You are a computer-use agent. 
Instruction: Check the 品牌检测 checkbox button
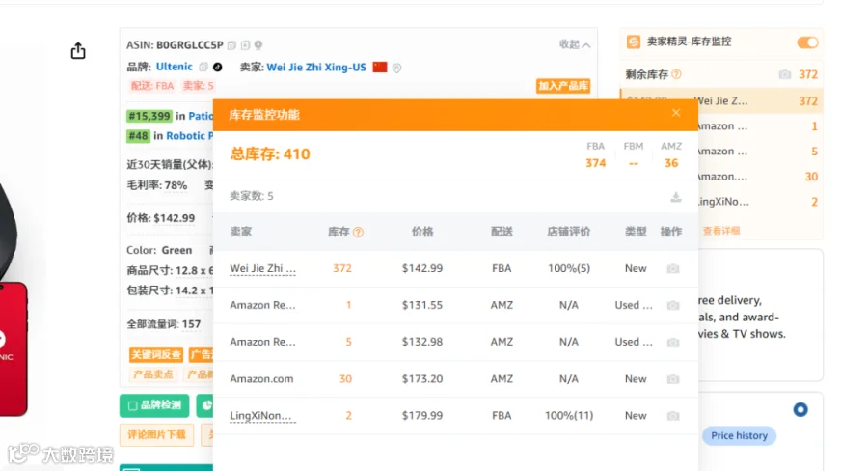tap(154, 405)
